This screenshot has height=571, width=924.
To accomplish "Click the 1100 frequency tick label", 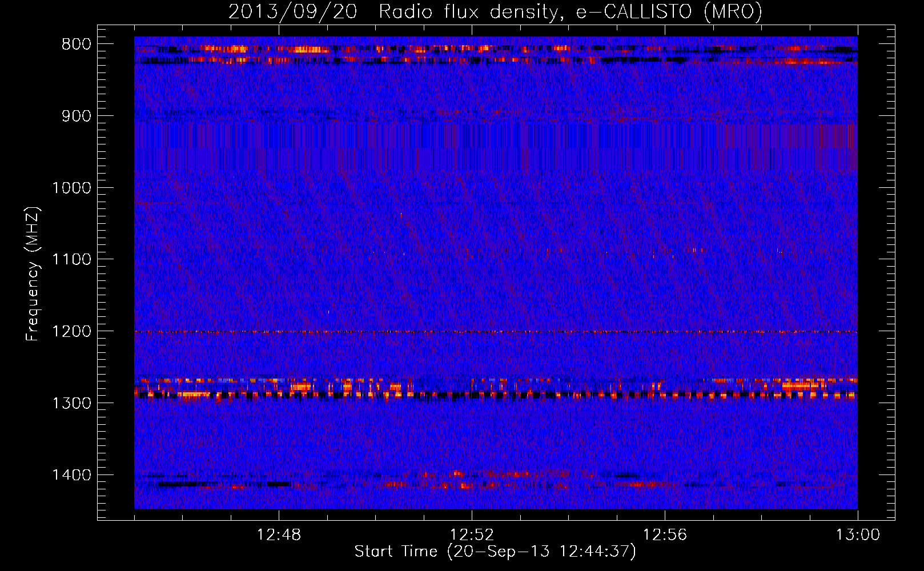I will (71, 260).
